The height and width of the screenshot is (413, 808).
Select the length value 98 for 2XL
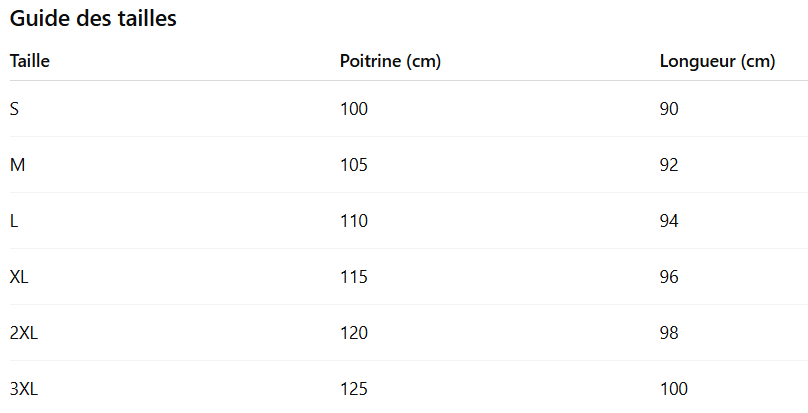click(x=669, y=332)
